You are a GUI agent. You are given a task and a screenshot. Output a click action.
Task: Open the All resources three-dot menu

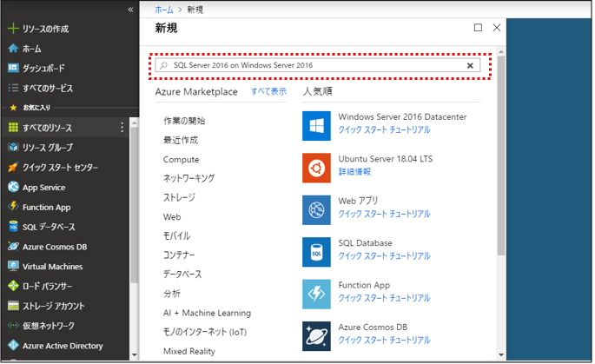pos(122,128)
